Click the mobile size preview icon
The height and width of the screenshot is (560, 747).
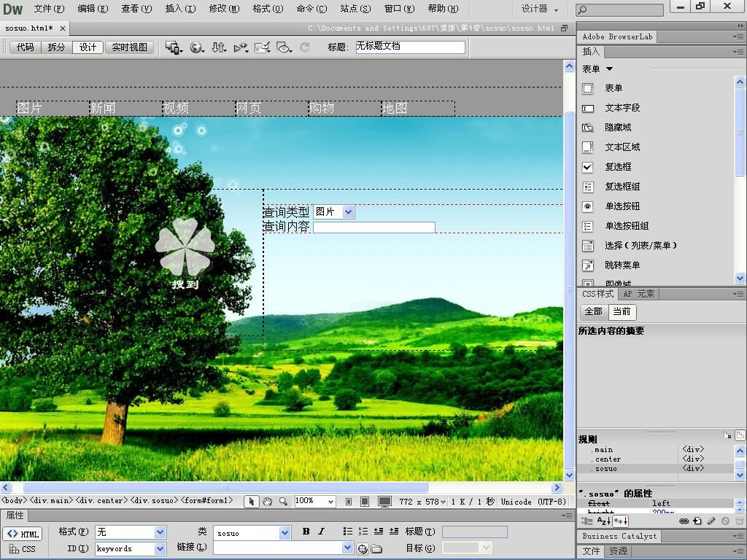click(x=349, y=502)
